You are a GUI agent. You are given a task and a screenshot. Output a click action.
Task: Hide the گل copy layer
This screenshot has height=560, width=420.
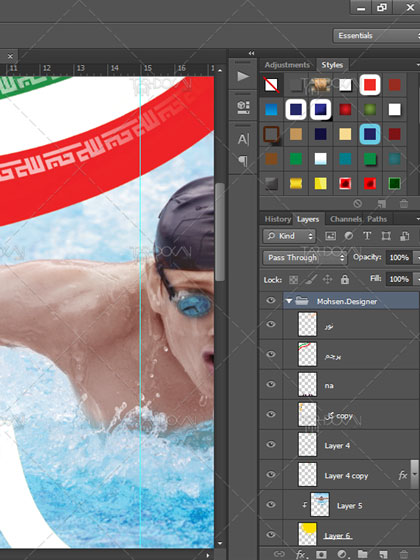[x=271, y=414]
